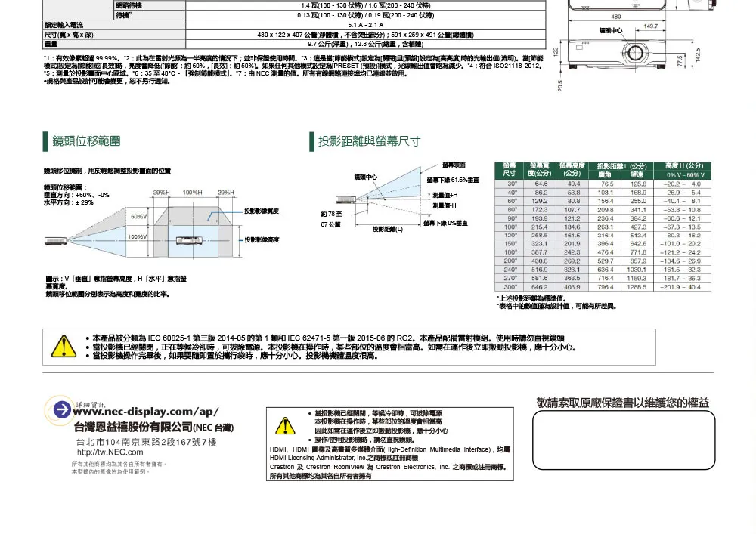Image resolution: width=756 pixels, height=534 pixels.
Task: Click the green bar beside 鏡頭位移範圍 heading
Action: 46,141
